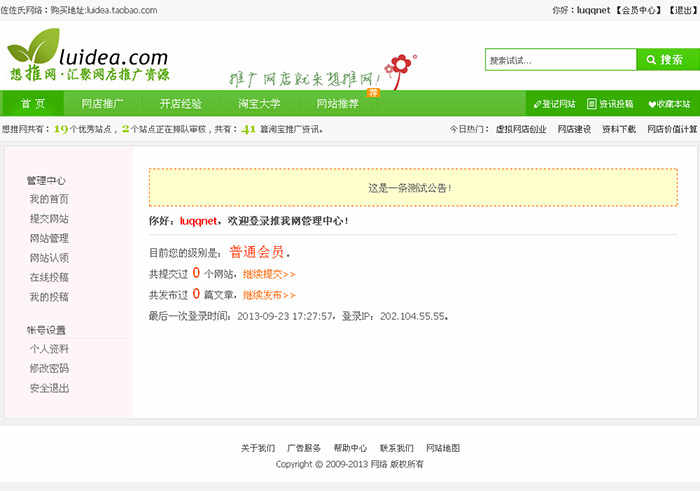Click the orange 荐 badge above 网站推荐
Screen dimensions: 700x491
click(x=373, y=92)
